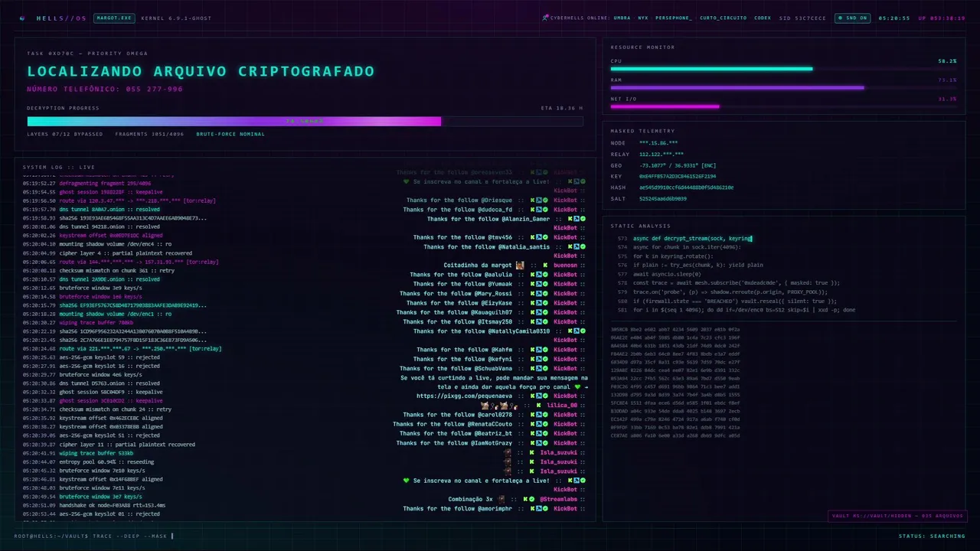
Task: Click the verified badge in the @Yumaak row
Action: [545, 284]
